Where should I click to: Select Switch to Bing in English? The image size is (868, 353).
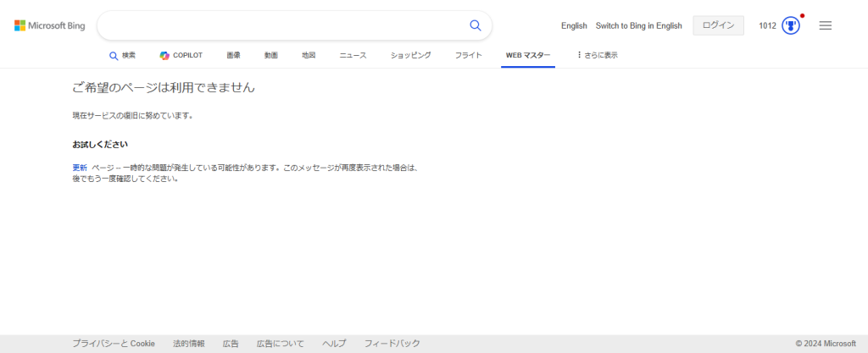pyautogui.click(x=639, y=25)
